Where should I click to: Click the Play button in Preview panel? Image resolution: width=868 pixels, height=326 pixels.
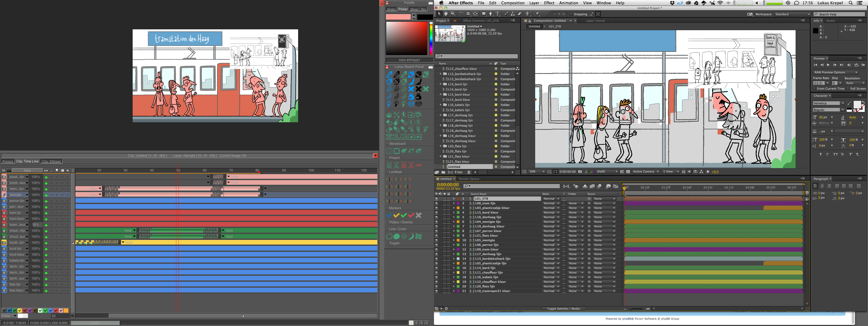(x=828, y=65)
